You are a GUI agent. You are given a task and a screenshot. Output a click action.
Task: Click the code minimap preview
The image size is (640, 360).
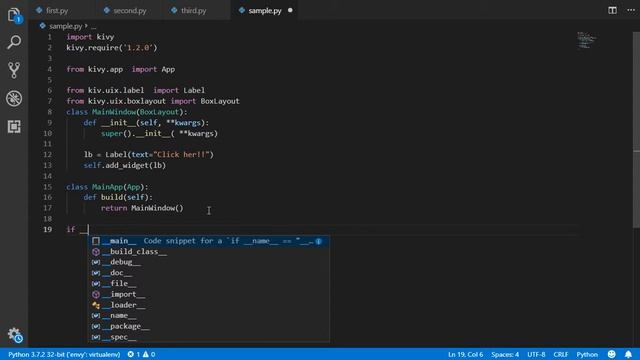coord(587,40)
